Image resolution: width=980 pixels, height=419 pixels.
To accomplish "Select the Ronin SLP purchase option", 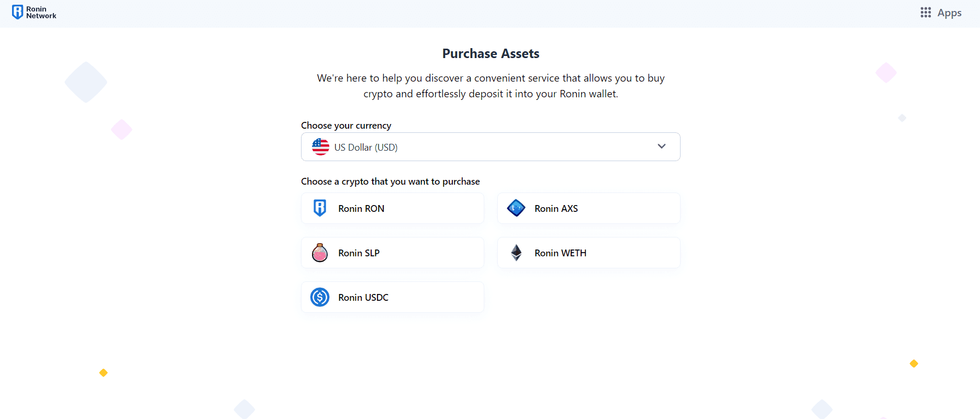I will click(x=392, y=252).
